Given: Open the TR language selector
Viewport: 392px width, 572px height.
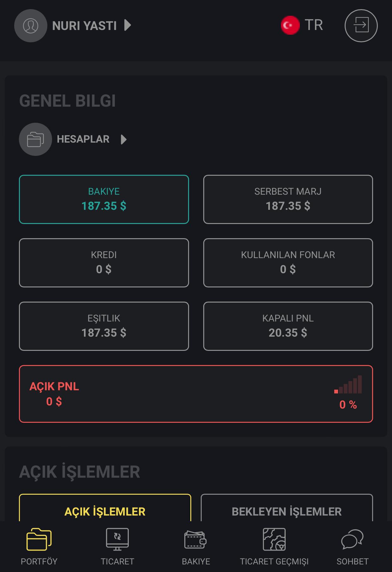Looking at the screenshot, I should tap(314, 25).
